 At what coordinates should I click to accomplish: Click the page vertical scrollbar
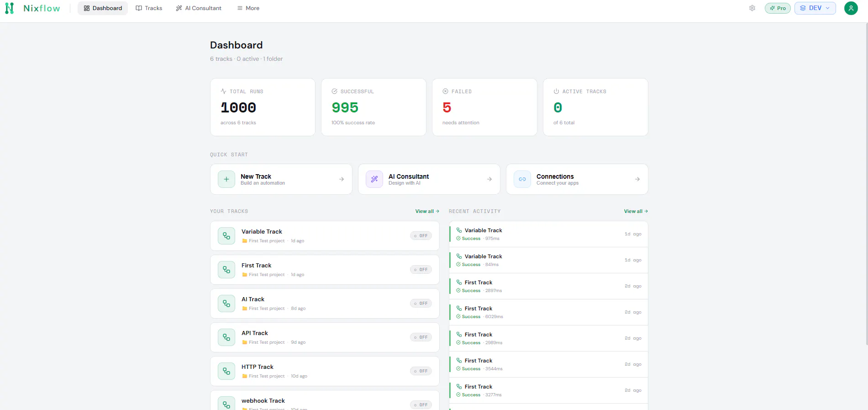[866, 183]
